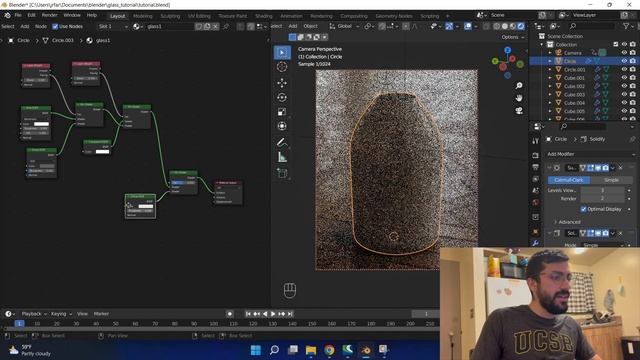The height and width of the screenshot is (360, 640).
Task: Toggle Collection exclude checkbox in outliner
Action: (x=616, y=44)
